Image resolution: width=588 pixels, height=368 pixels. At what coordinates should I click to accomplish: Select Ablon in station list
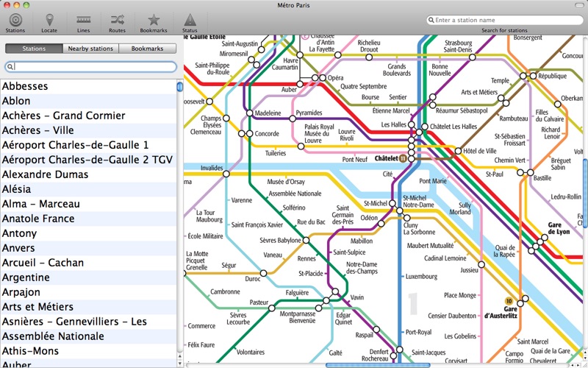pos(88,101)
